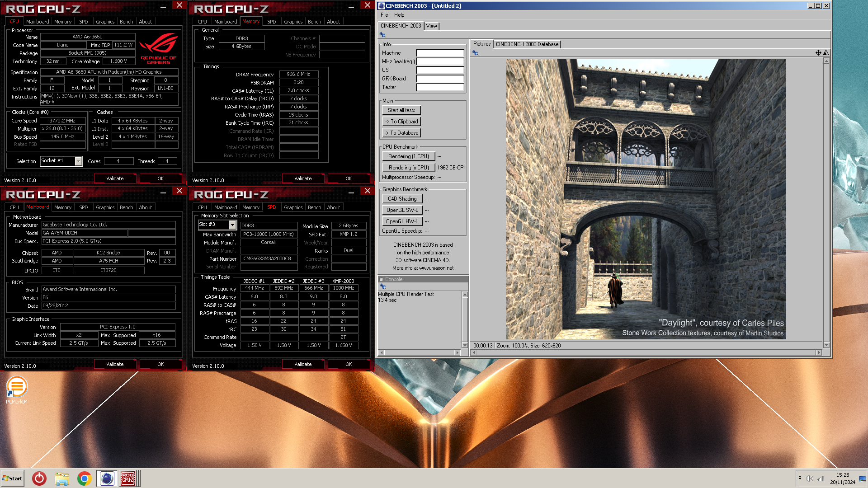868x488 pixels.
Task: Open Graphics tab in CPU-Z window showing Memory
Action: pyautogui.click(x=293, y=22)
